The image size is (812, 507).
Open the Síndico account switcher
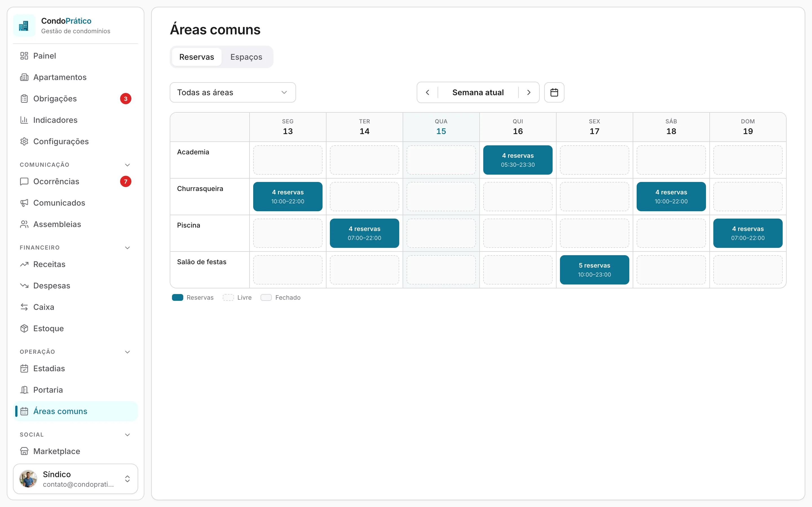tap(76, 479)
